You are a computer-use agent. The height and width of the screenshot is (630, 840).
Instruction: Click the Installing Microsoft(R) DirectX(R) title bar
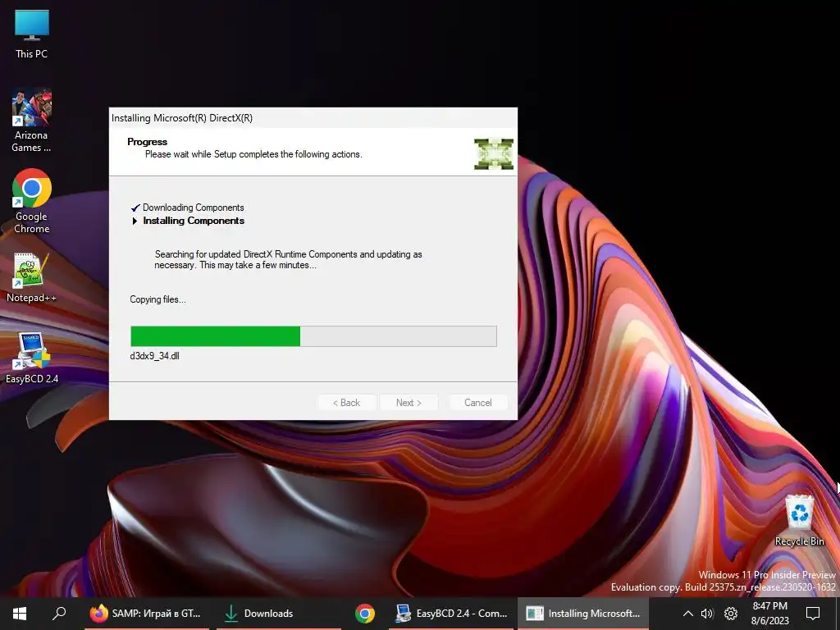pyautogui.click(x=313, y=118)
